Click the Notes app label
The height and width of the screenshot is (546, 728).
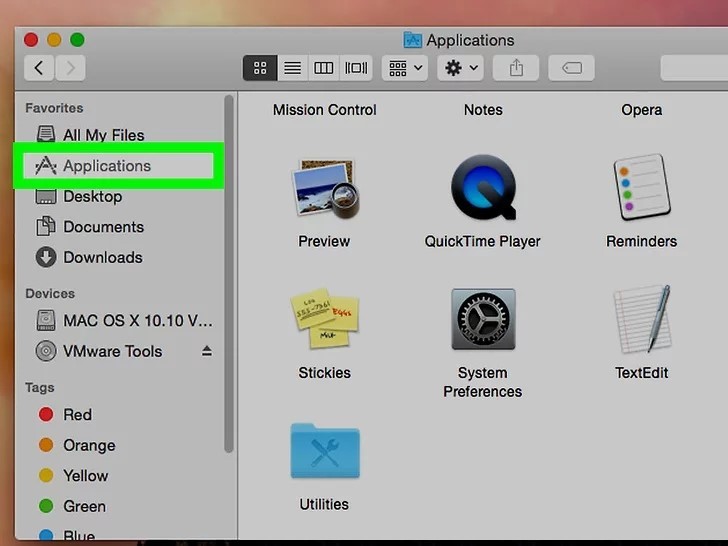pos(483,110)
